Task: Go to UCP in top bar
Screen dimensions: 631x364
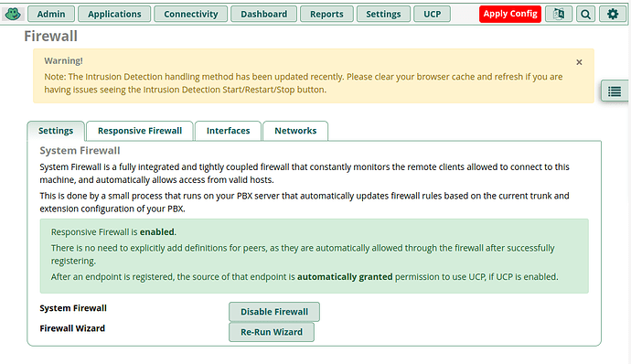Action: click(432, 14)
